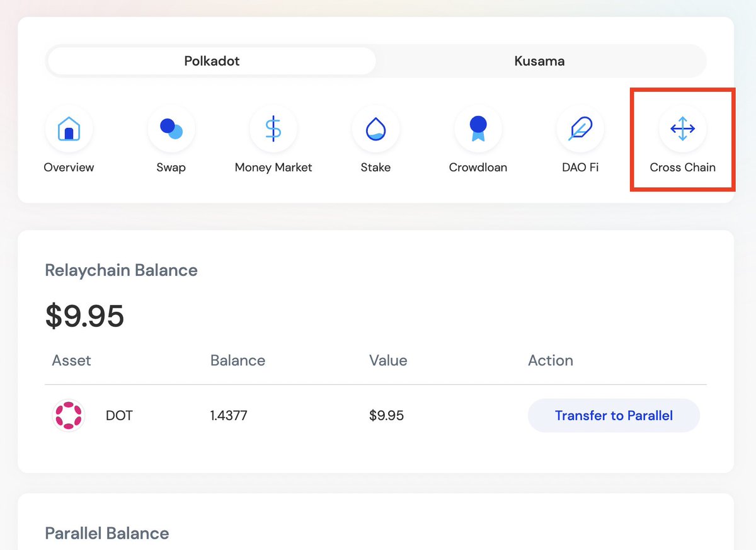Image resolution: width=756 pixels, height=550 pixels.
Task: Open the Swap circles icon
Action: [171, 129]
